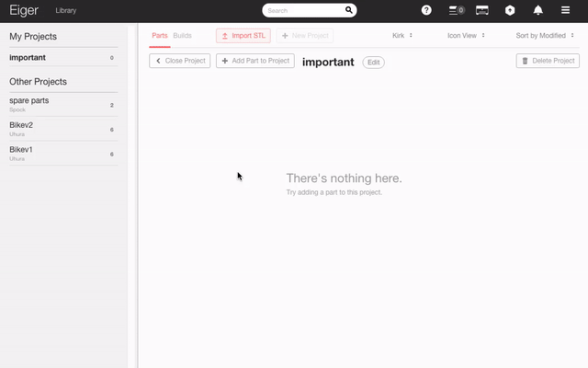Screen dimensions: 588x368
Task: Click the There's nothing here message
Action: click(x=345, y=178)
